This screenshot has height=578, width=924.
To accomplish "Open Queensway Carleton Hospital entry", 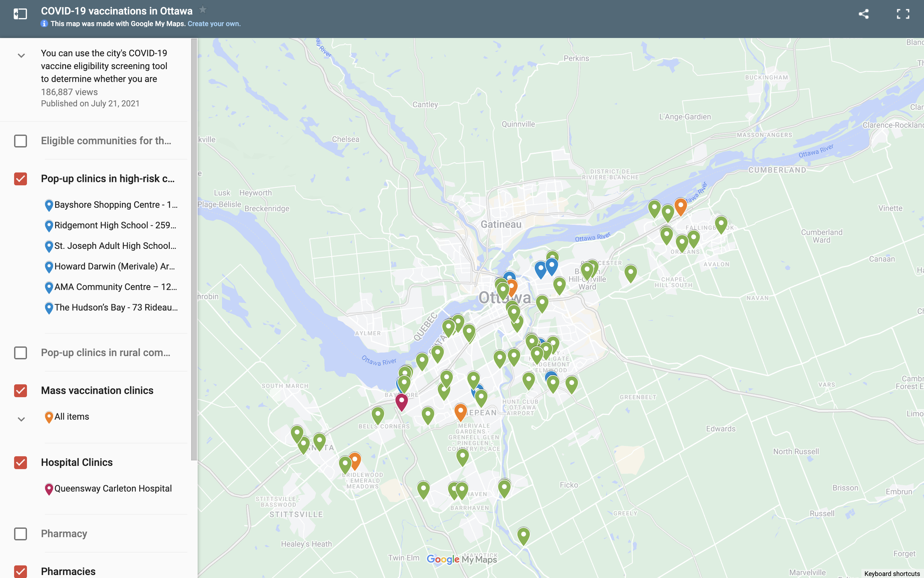I will [113, 489].
